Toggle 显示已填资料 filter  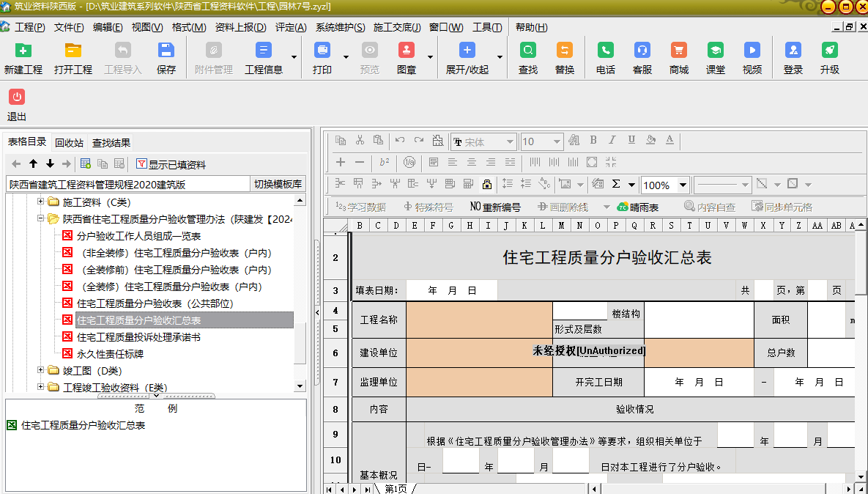coord(170,164)
